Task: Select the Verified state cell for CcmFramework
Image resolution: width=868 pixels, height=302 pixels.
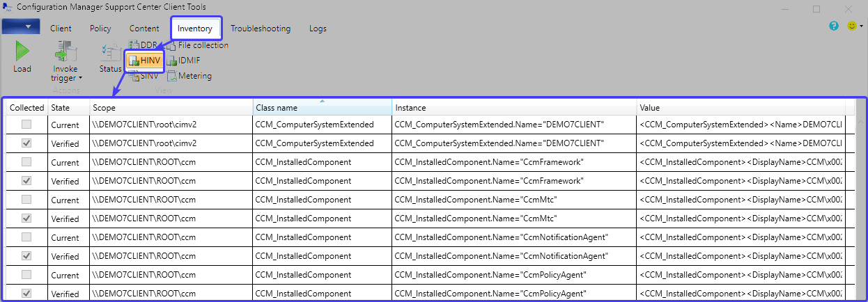Action: click(x=68, y=181)
